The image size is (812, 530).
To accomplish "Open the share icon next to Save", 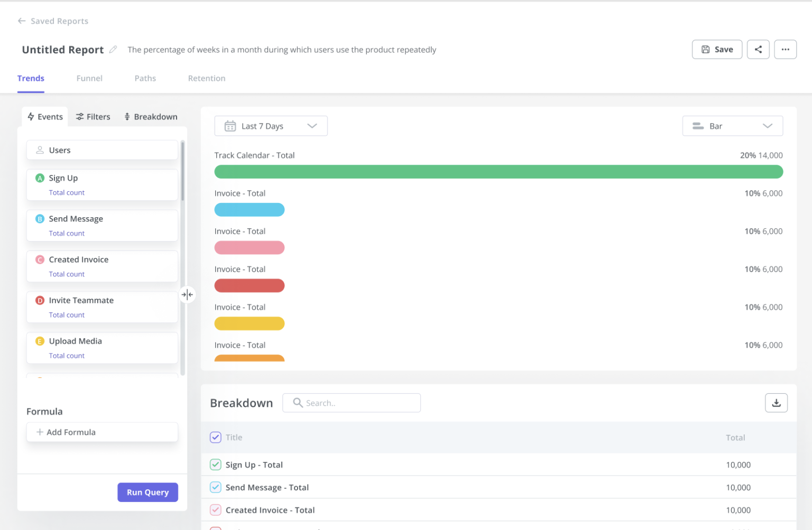I will 758,49.
